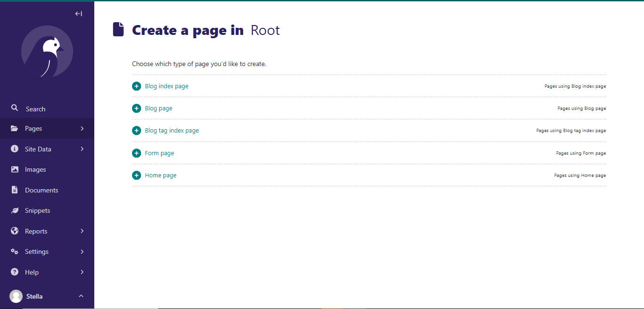Expand the Pages submenu

(82, 128)
